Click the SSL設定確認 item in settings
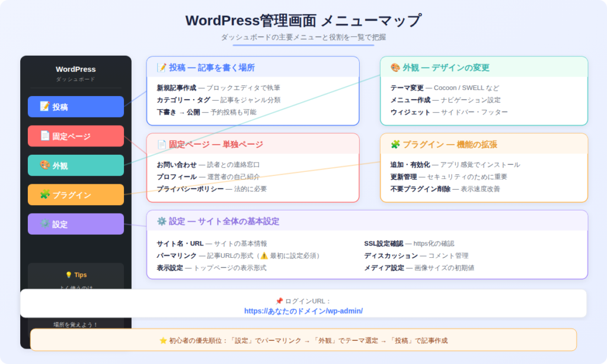Viewport: 607px width, 364px height. point(383,243)
